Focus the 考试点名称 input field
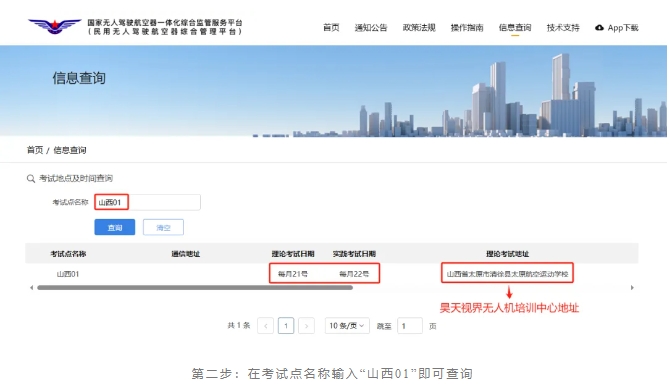The width and height of the screenshot is (669, 389). [x=147, y=202]
